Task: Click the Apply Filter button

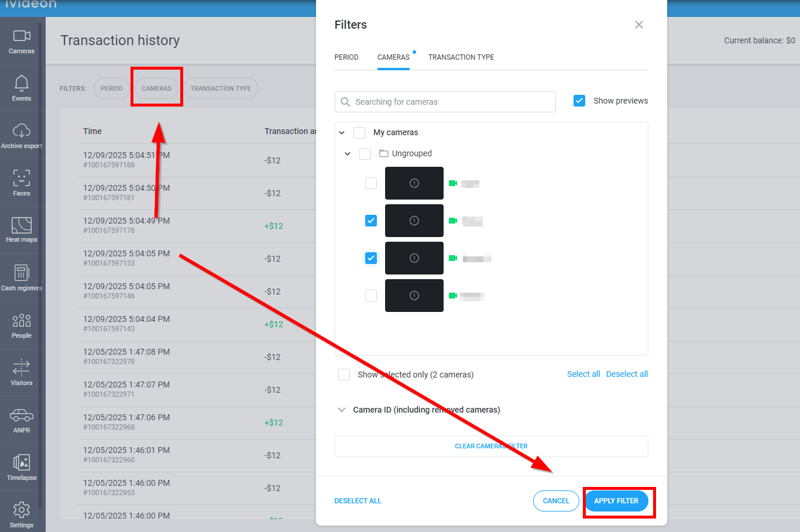Action: (x=616, y=501)
